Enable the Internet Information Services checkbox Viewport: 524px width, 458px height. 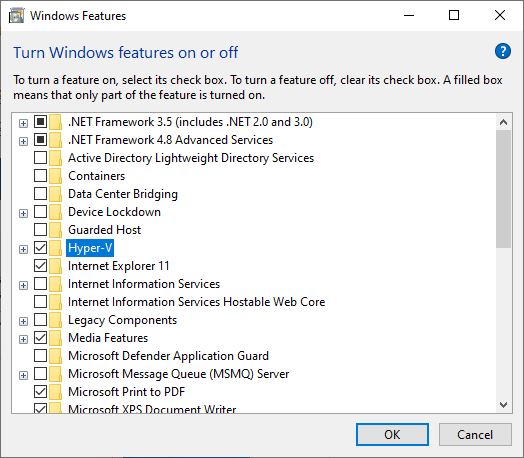coord(40,284)
